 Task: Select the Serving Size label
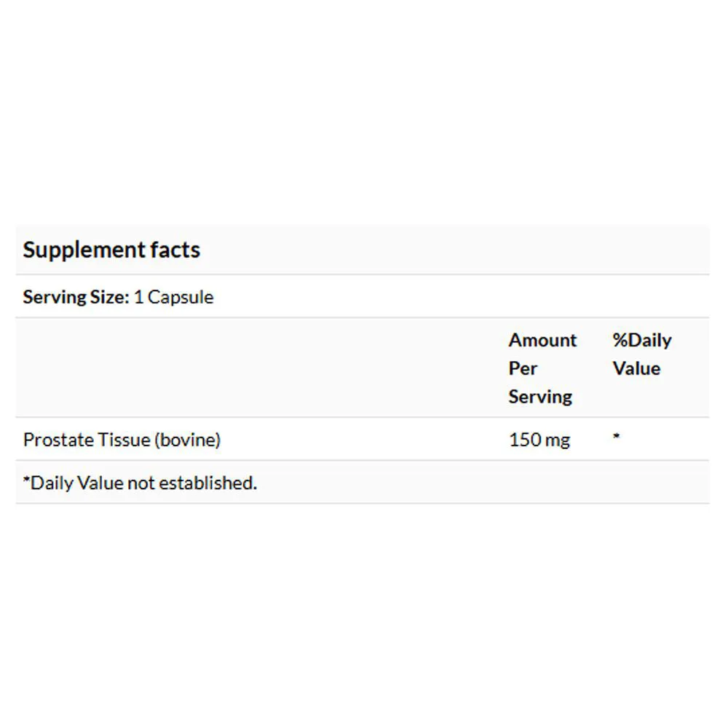76,297
